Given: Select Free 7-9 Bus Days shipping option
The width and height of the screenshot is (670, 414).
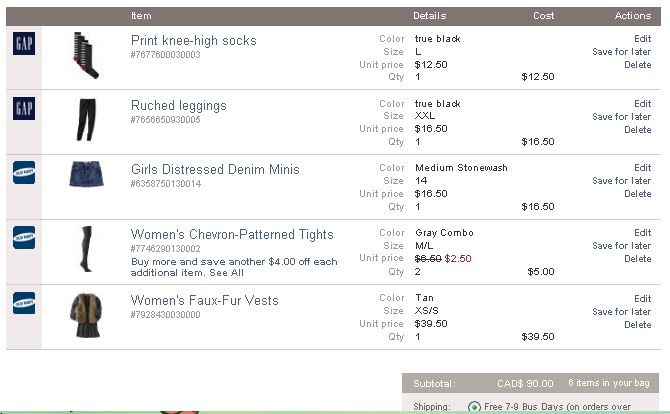Looking at the screenshot, I should [474, 407].
